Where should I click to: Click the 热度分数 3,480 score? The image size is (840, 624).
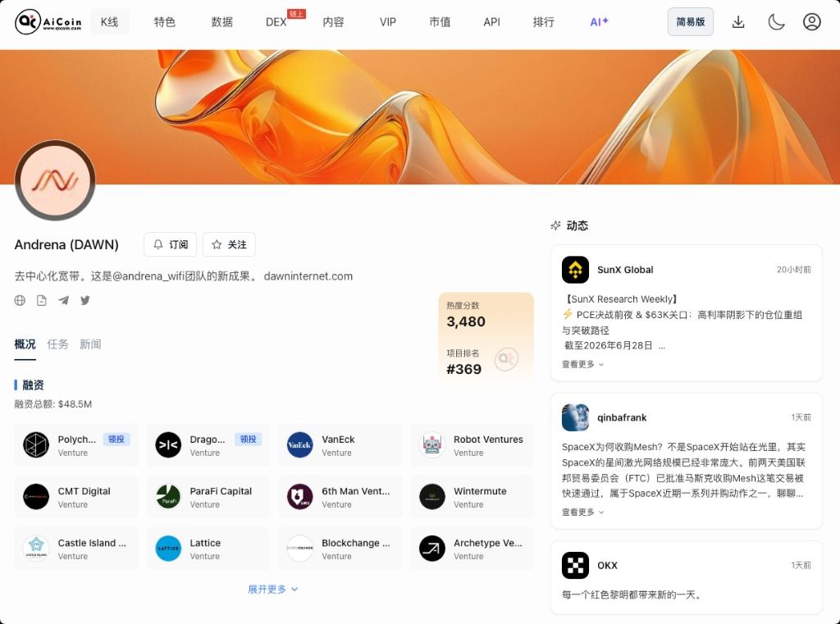point(466,322)
